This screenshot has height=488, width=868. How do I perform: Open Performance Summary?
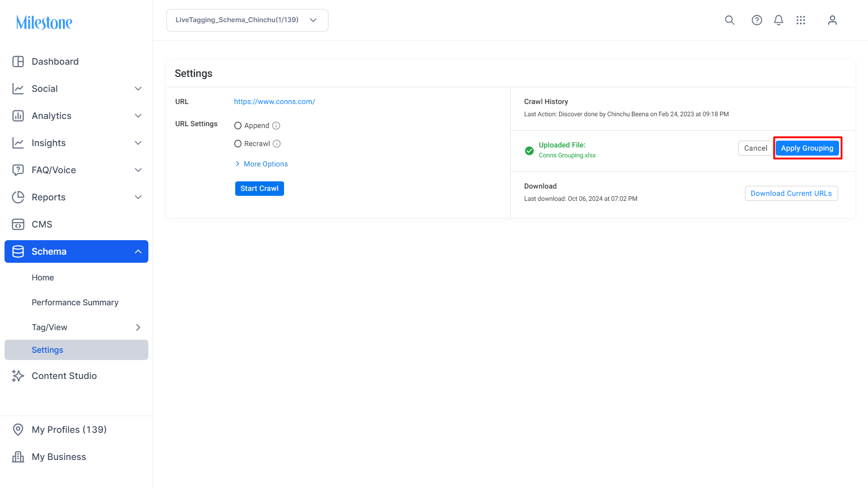75,303
